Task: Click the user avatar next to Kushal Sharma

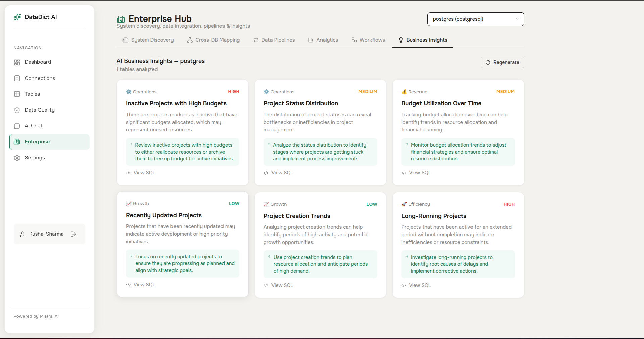Action: point(22,234)
